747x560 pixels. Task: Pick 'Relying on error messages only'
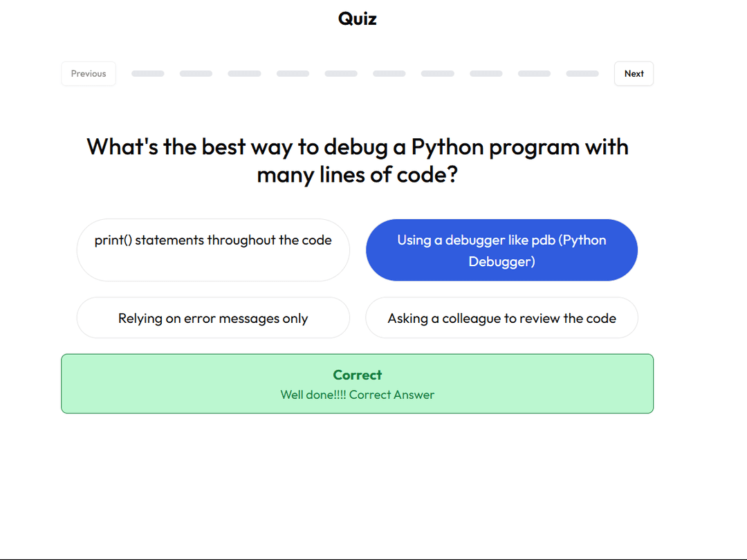click(x=213, y=318)
